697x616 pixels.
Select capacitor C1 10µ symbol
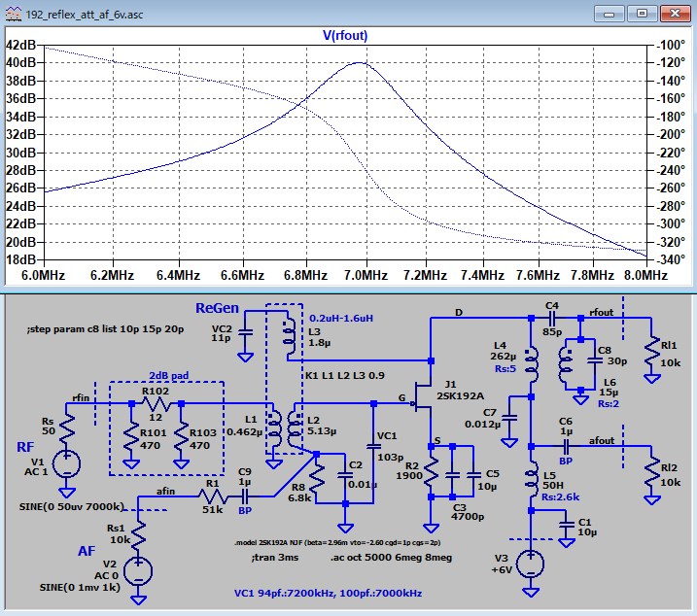[567, 525]
